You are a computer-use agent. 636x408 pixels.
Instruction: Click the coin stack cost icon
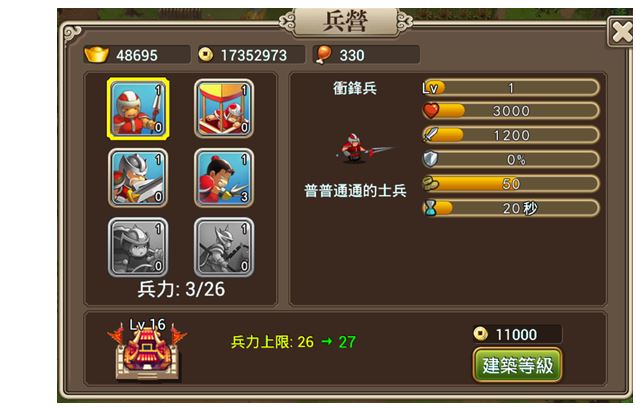point(431,183)
